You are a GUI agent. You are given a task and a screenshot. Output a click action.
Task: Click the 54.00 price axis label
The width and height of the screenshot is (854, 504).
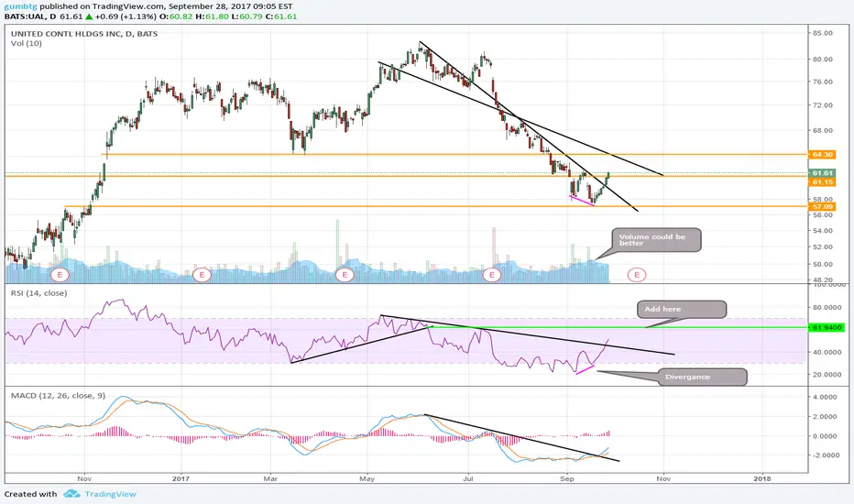823,231
